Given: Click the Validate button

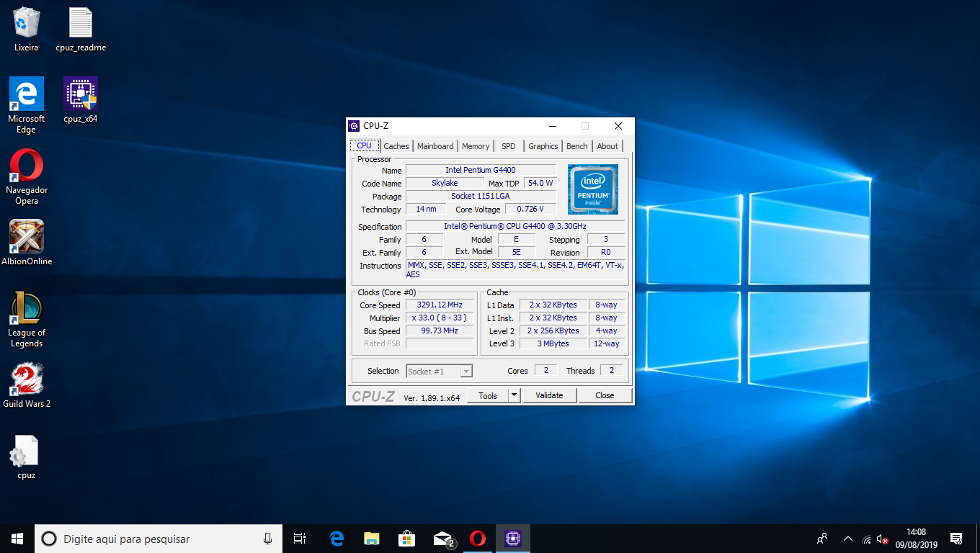Looking at the screenshot, I should point(549,395).
